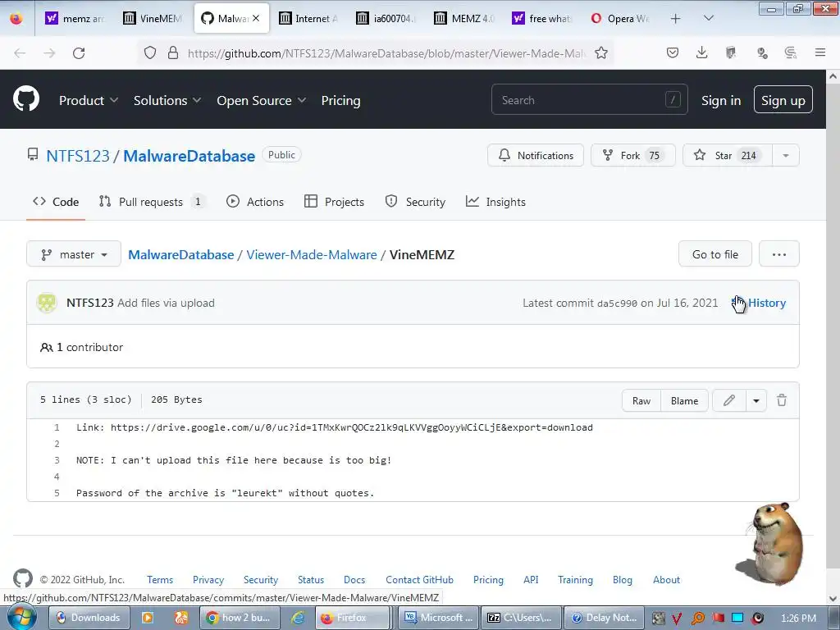The height and width of the screenshot is (630, 840).
Task: Expand the Solutions menu
Action: coord(167,100)
